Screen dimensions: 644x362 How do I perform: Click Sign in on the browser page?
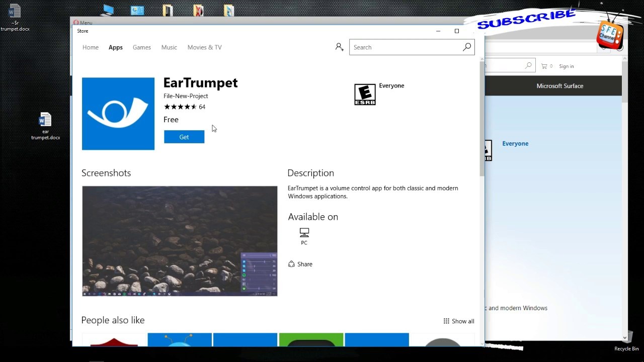tap(566, 66)
